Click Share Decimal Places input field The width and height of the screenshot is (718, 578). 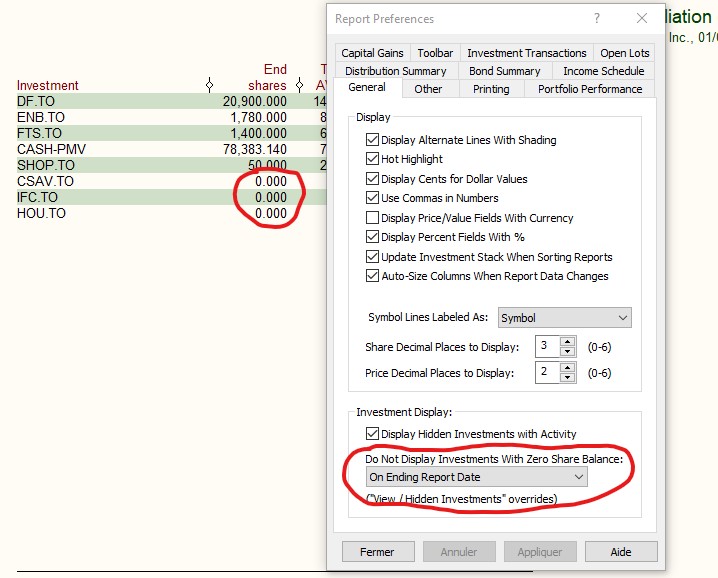(x=548, y=346)
